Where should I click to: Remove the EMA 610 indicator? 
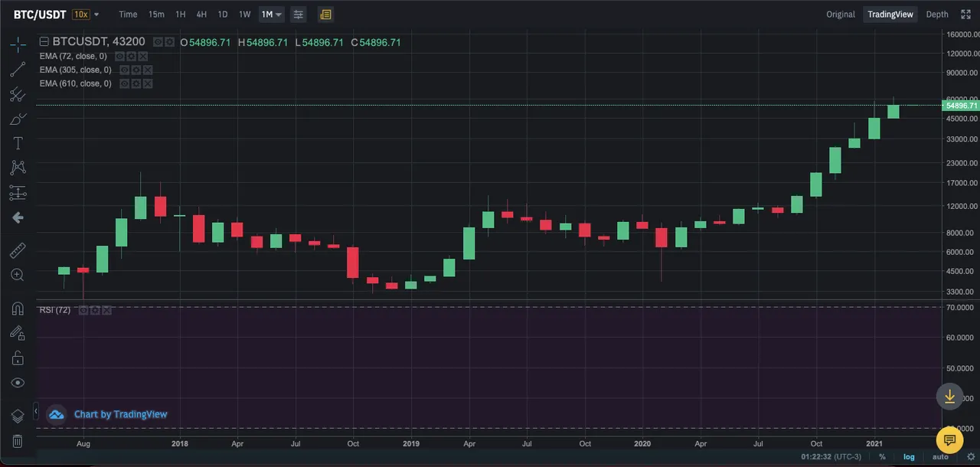[148, 83]
